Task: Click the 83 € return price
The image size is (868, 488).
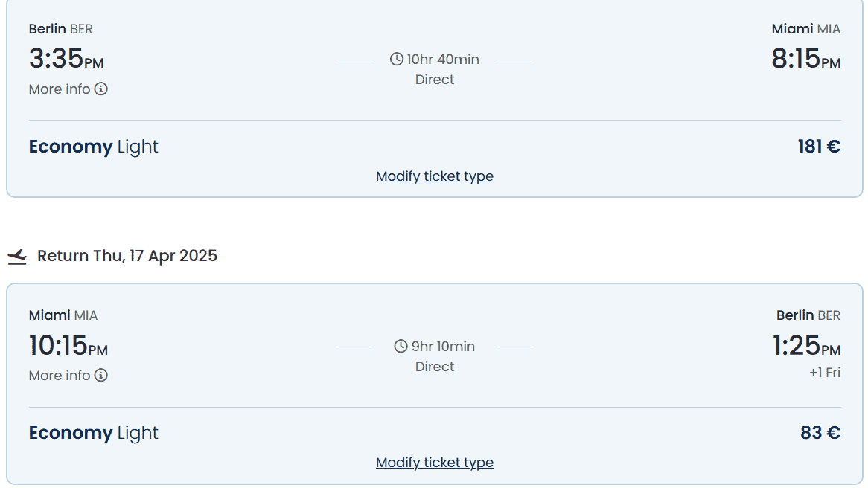Action: click(820, 433)
